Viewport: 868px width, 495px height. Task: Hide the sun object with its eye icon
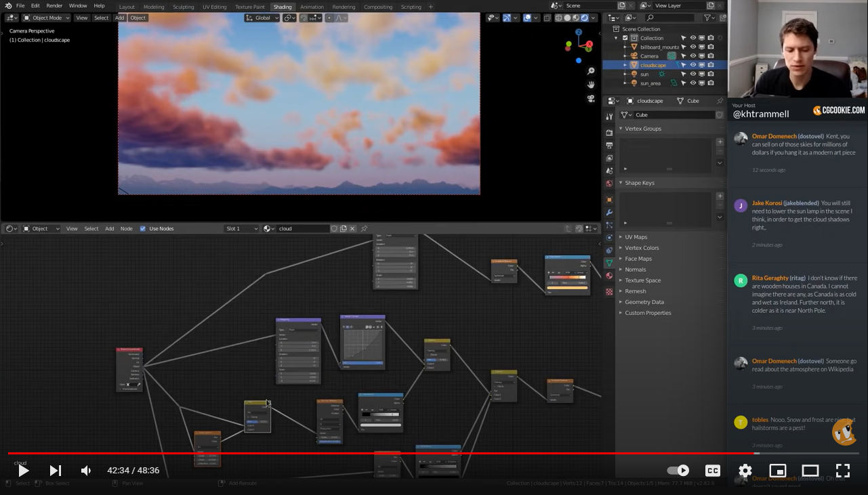point(693,74)
